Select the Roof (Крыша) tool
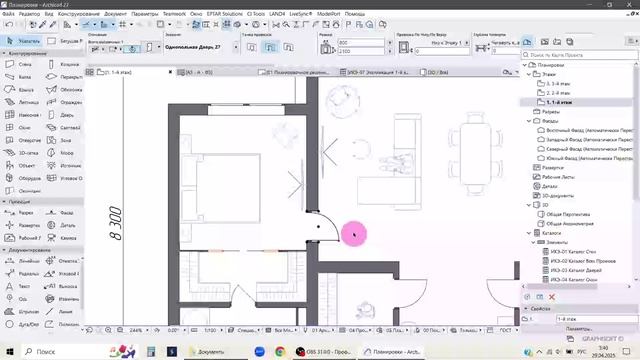The width and height of the screenshot is (640, 360). pos(18,89)
